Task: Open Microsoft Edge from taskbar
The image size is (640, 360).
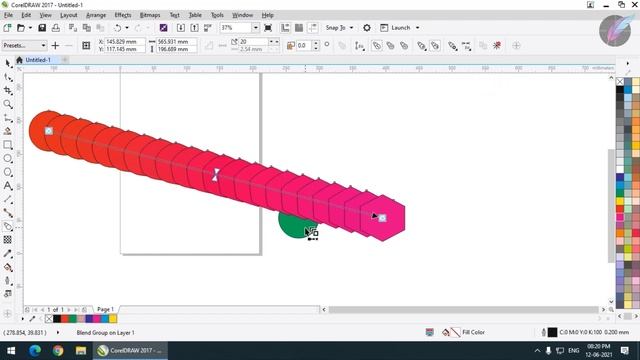Action: [x=35, y=351]
